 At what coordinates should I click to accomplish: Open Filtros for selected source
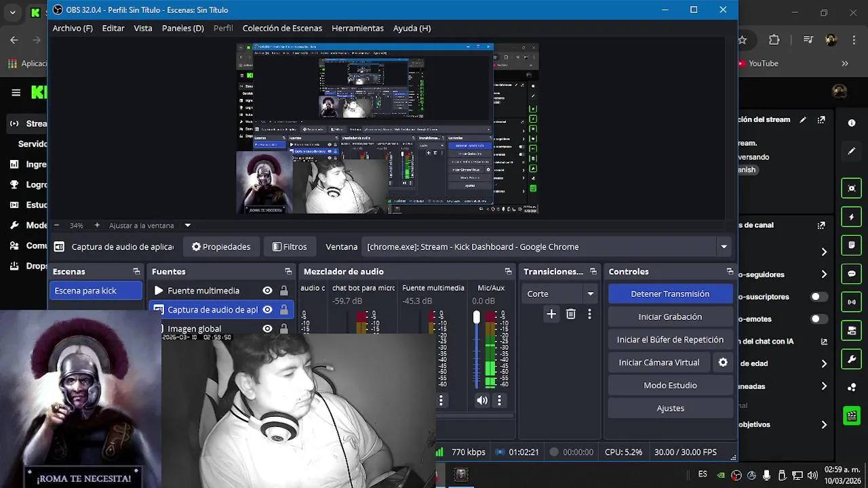click(290, 247)
